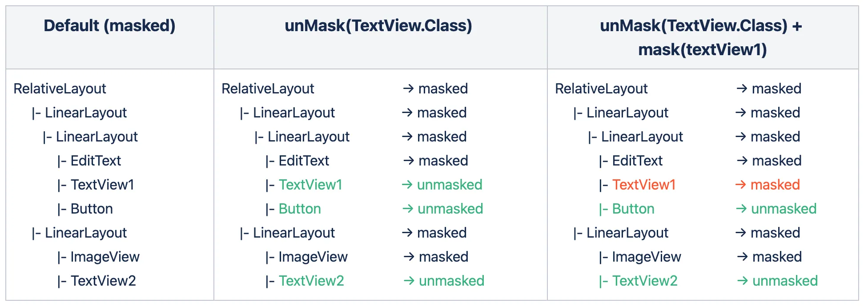Click the red arrow beside TextView1
The height and width of the screenshot is (307, 868).
740,185
